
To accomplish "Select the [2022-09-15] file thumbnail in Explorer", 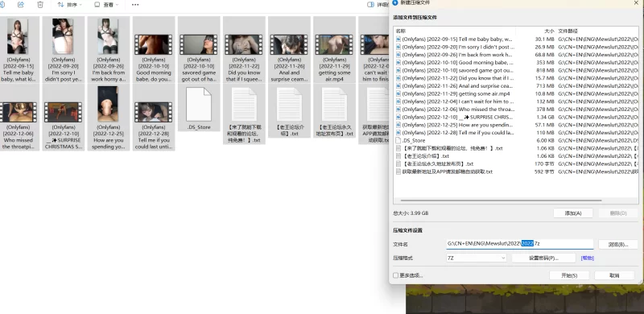I will [x=18, y=36].
